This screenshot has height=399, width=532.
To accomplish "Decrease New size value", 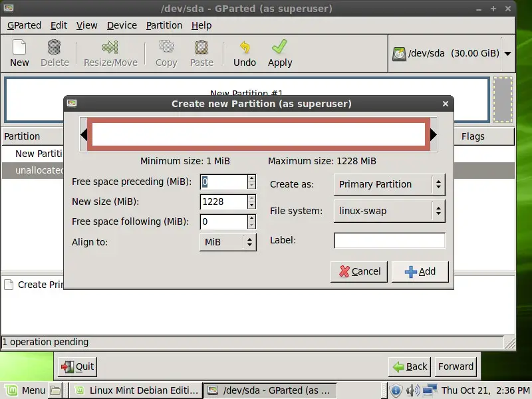I will click(251, 205).
